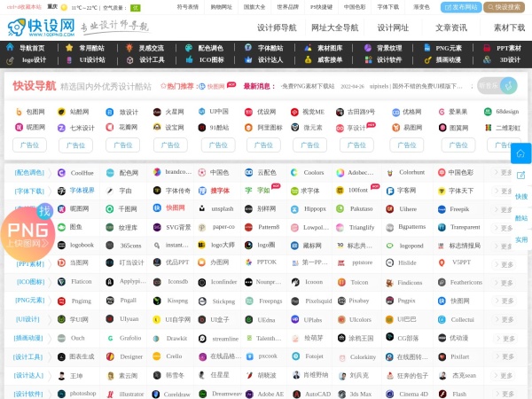
Task: Click the 包图网 site icon
Action: (19, 112)
